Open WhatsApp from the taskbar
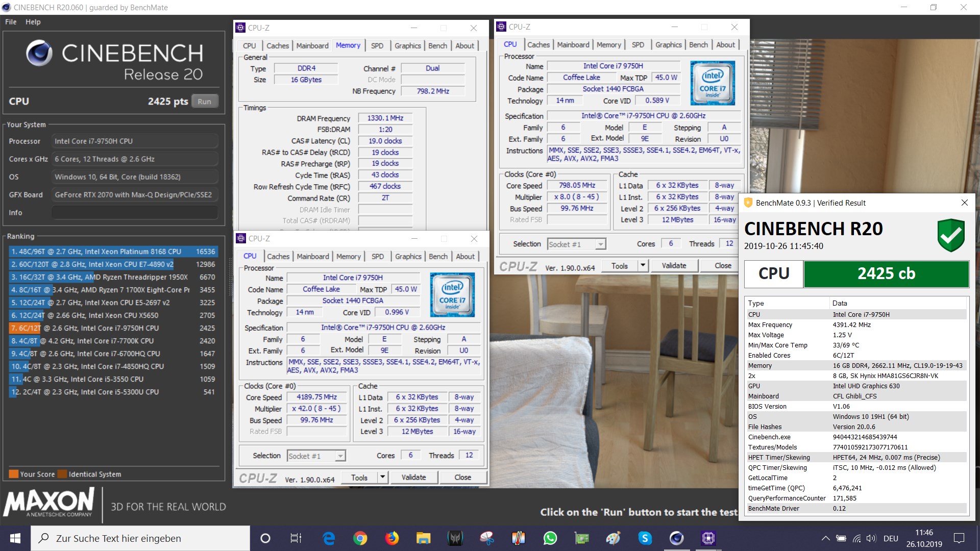The width and height of the screenshot is (980, 551). pos(550,538)
